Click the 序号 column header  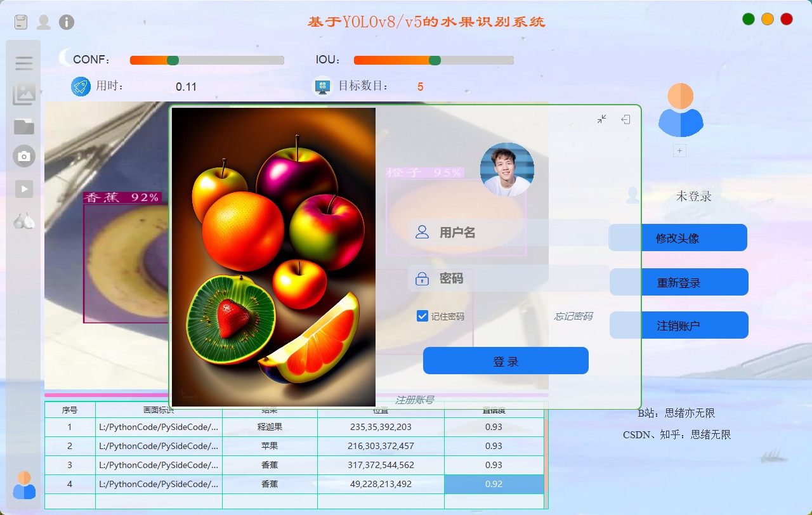click(x=70, y=410)
